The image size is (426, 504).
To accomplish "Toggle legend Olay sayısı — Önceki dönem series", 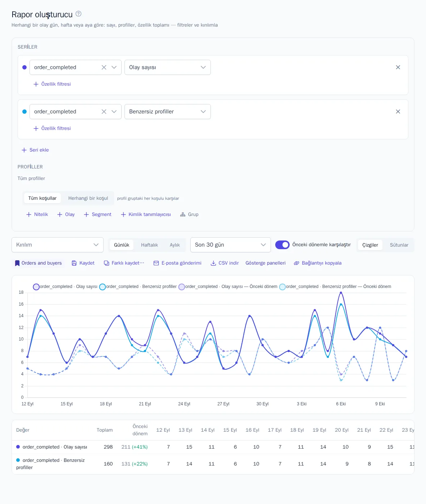I will 228,287.
